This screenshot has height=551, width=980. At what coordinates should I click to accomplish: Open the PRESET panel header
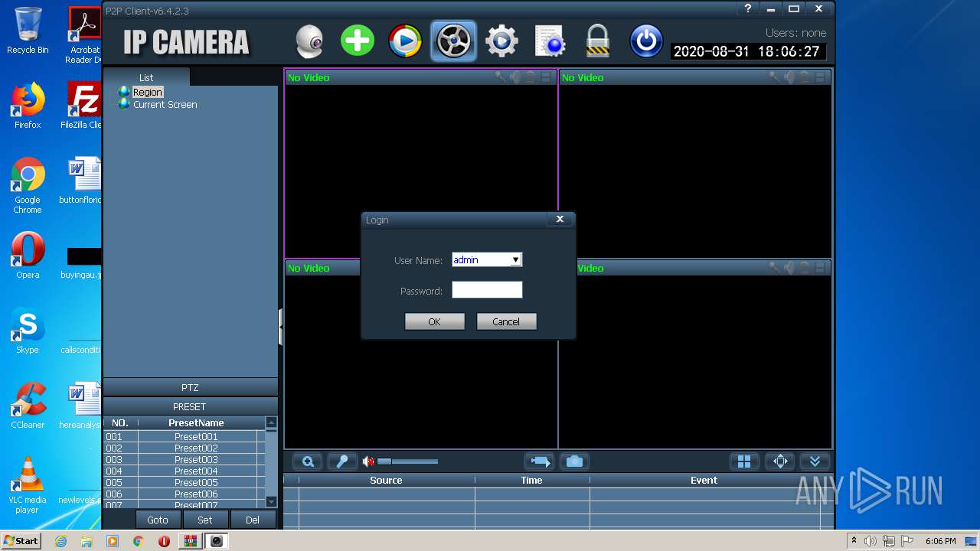tap(190, 406)
